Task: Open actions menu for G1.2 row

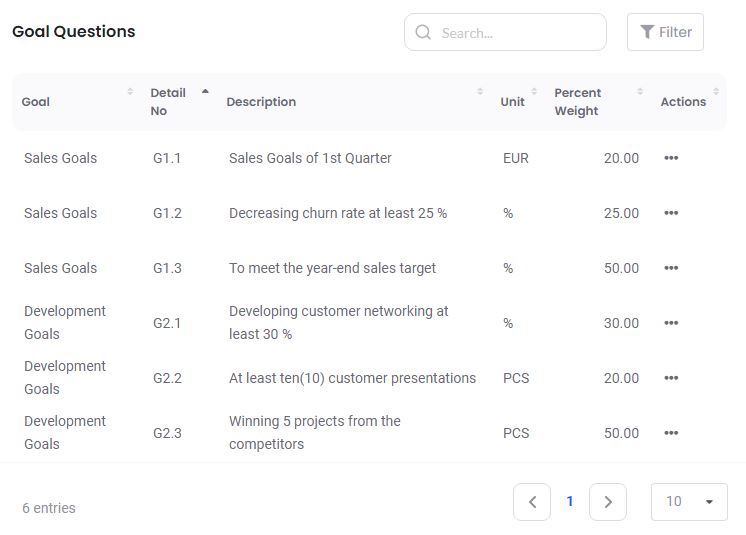Action: click(671, 213)
